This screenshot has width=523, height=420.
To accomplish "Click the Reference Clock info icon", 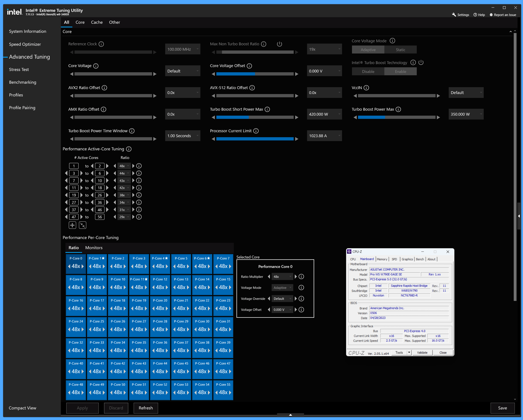I will tap(101, 44).
